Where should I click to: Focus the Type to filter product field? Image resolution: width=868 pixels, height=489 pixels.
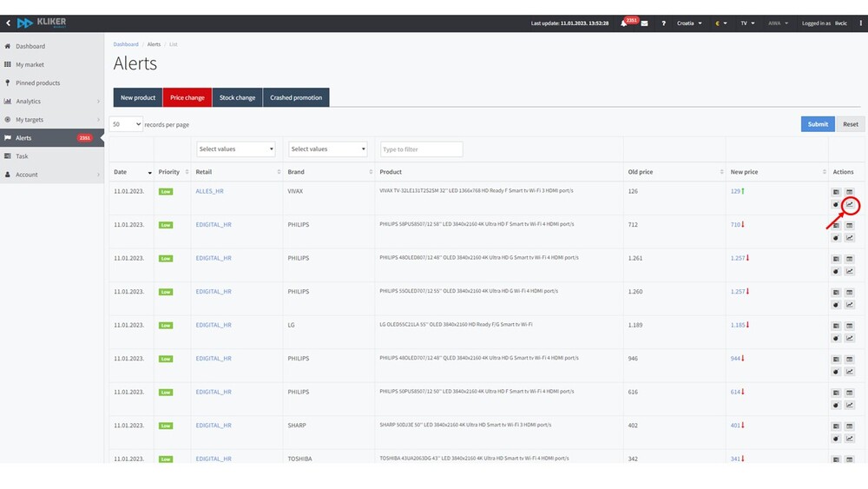click(421, 149)
